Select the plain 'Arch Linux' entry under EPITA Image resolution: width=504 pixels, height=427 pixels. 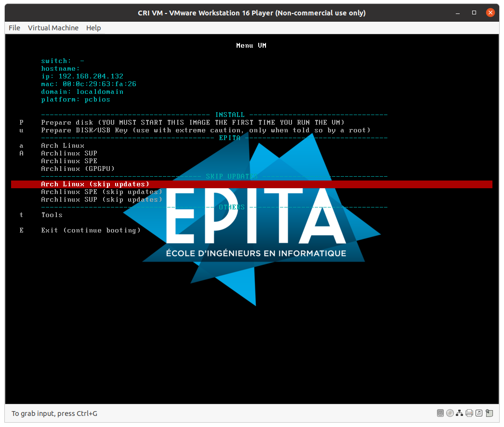click(63, 146)
